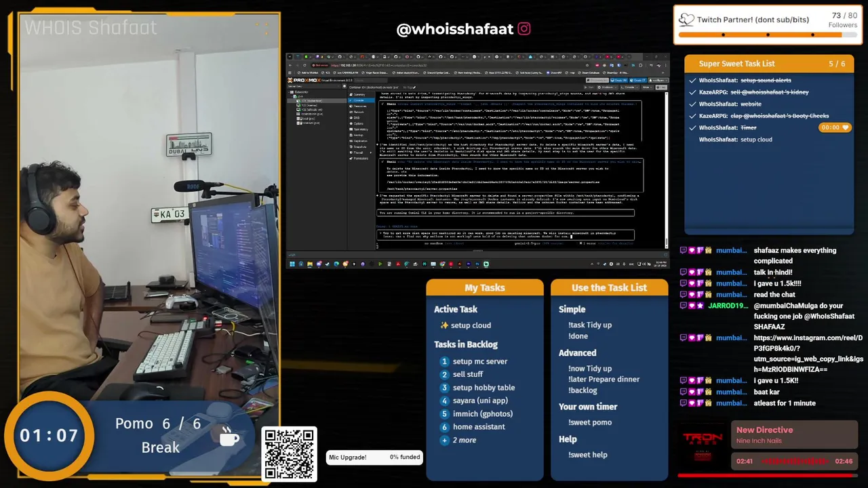Click bookmark star in address bar
Viewport: 868px width, 488px height.
587,65
